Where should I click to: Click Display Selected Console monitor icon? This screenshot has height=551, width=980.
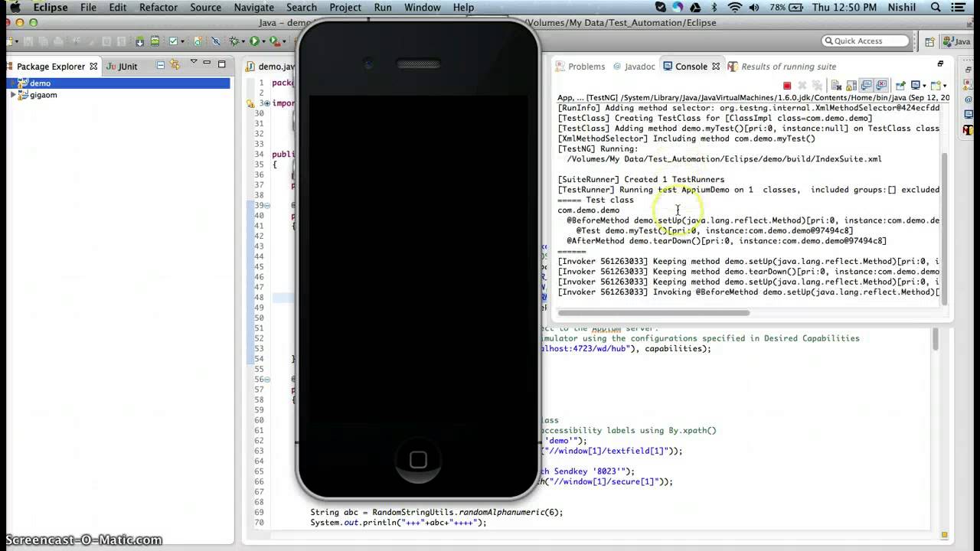click(x=915, y=86)
